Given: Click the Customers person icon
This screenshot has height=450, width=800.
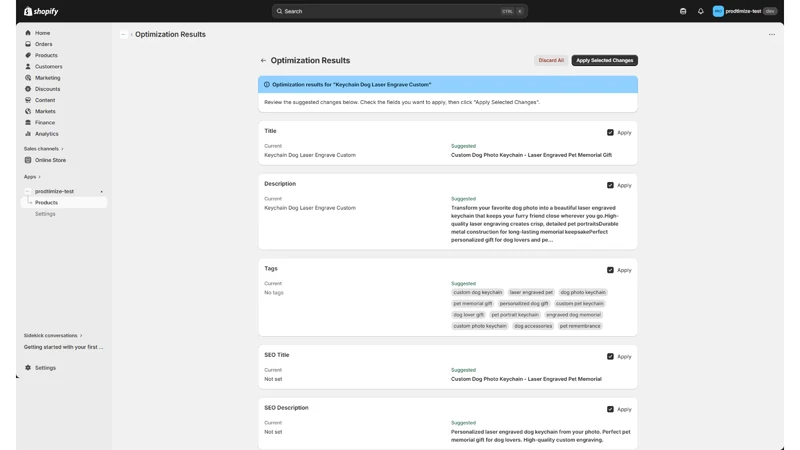Looking at the screenshot, I should coord(28,66).
